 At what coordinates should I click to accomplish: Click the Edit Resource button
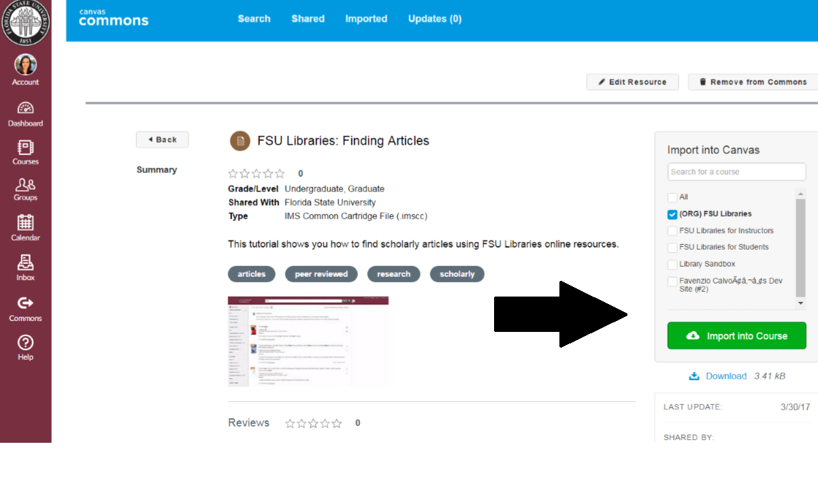(632, 82)
